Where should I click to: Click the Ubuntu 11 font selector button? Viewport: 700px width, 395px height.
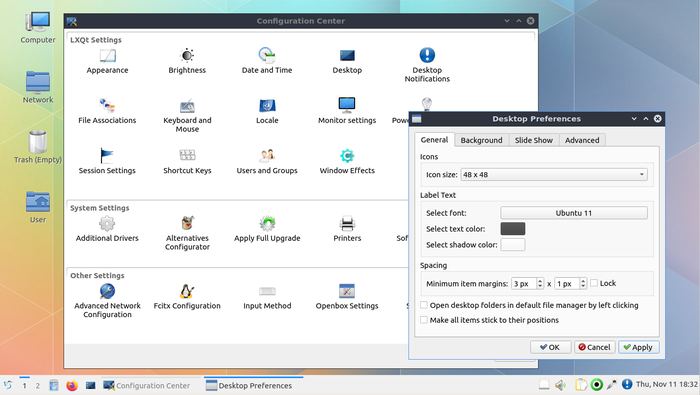pyautogui.click(x=574, y=213)
